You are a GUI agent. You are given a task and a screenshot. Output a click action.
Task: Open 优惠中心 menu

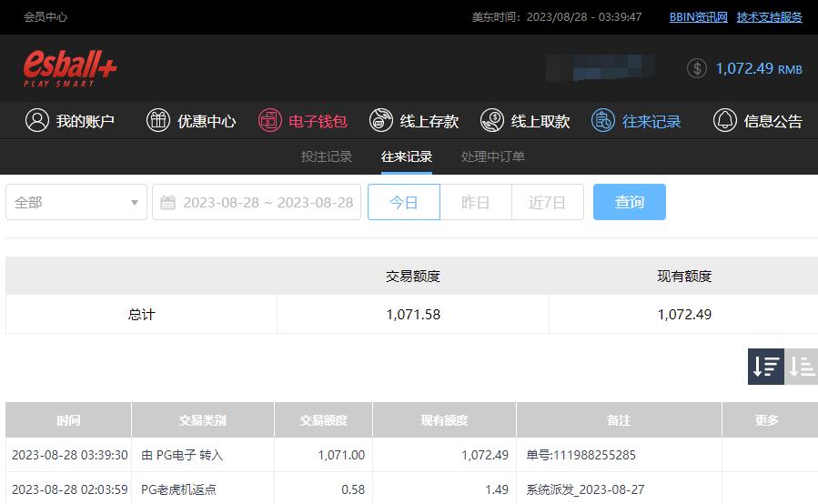coord(191,121)
